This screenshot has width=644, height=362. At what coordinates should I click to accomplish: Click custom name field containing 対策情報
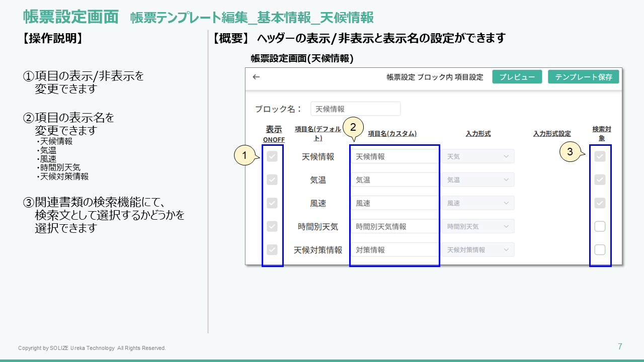pyautogui.click(x=394, y=249)
